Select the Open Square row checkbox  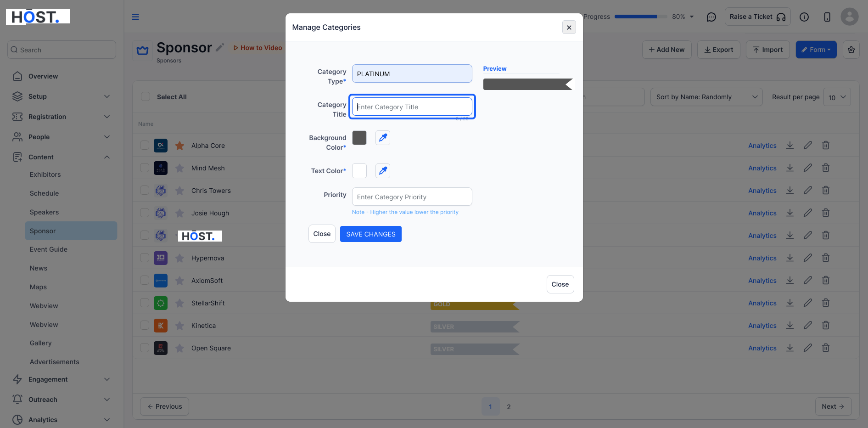(x=145, y=348)
